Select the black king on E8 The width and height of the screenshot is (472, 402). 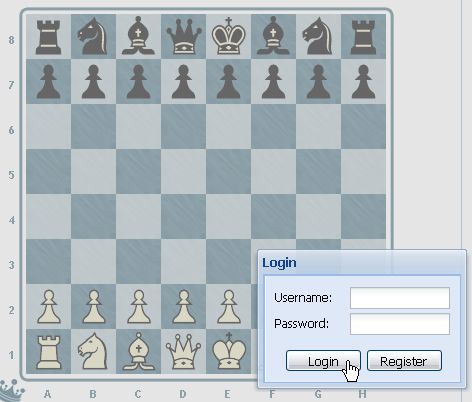[229, 36]
